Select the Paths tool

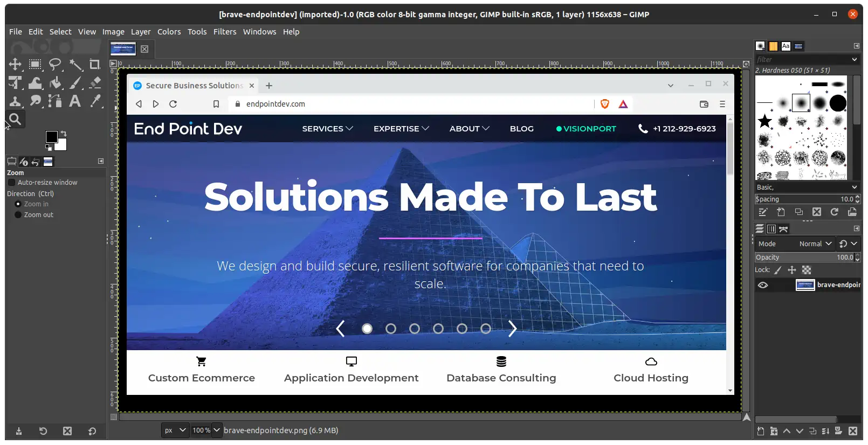(55, 101)
